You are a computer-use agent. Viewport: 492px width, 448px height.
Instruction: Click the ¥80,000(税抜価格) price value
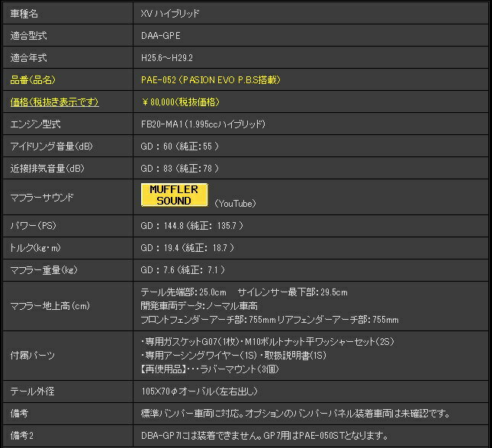[181, 102]
